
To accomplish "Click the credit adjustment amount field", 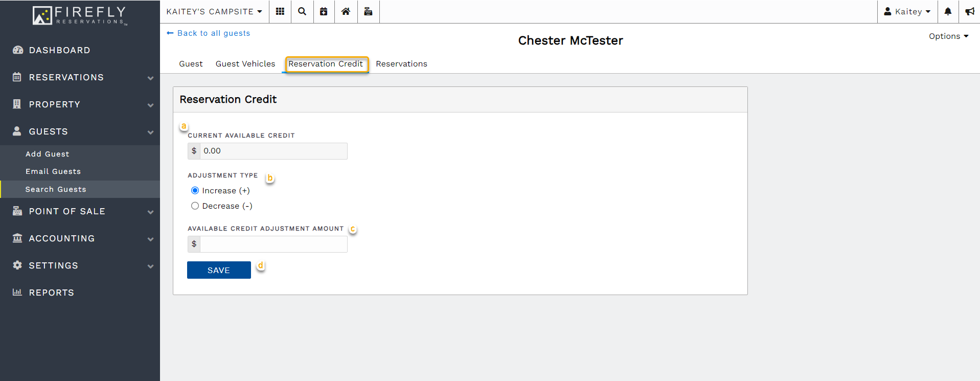I will pyautogui.click(x=274, y=244).
